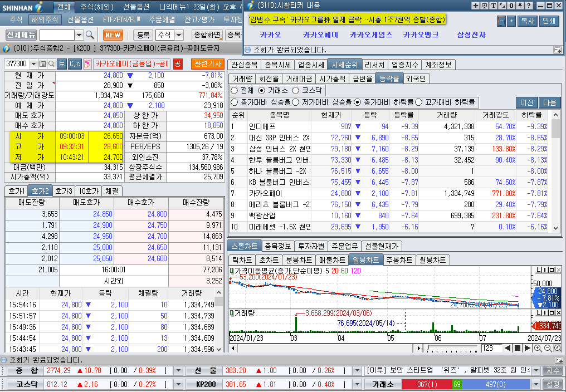566x392 pixels.
Task: Click the plus icon in the 시황티커 title bar
Action: tap(475, 6)
